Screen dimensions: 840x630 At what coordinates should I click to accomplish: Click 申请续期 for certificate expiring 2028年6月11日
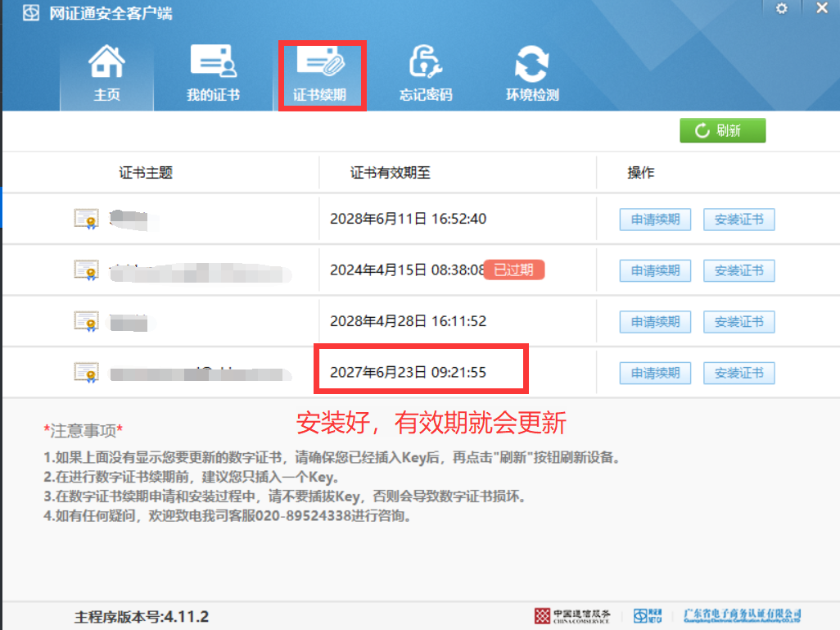click(655, 220)
